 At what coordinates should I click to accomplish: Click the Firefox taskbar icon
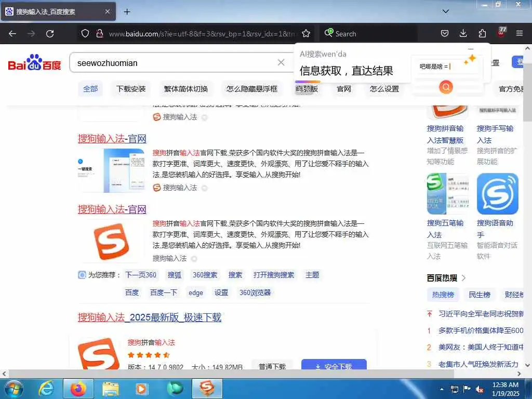pos(78,389)
